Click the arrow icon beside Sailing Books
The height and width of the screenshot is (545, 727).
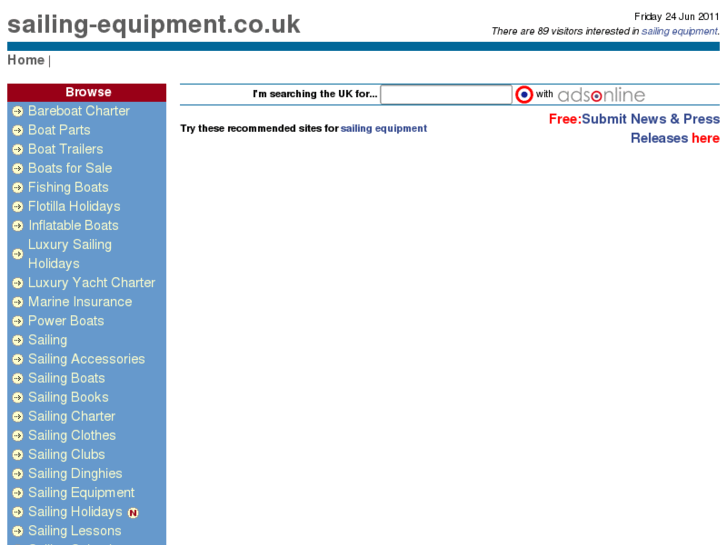coord(18,398)
